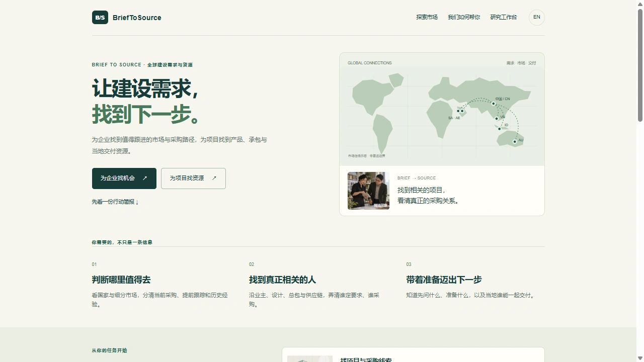Image resolution: width=644 pixels, height=362 pixels.
Task: Click the scroll up arrow on scrollbar
Action: [x=640, y=4]
